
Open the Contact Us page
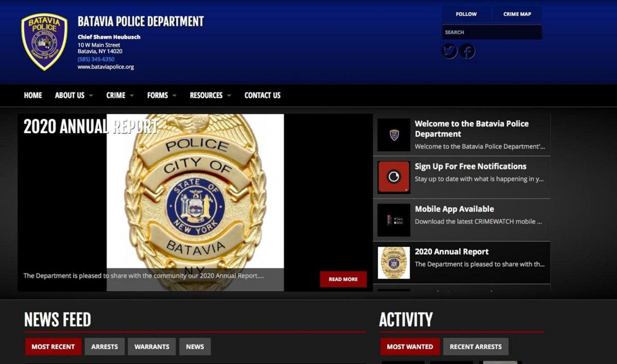(x=262, y=95)
